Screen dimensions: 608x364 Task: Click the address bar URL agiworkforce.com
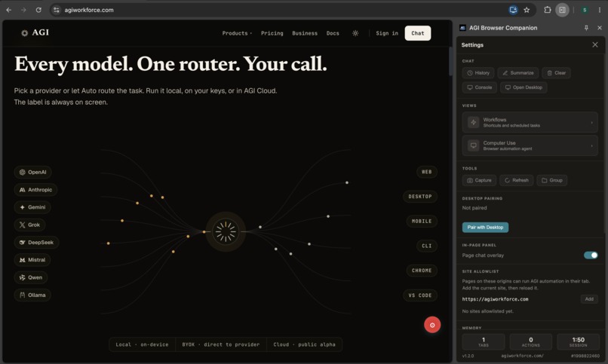[89, 10]
